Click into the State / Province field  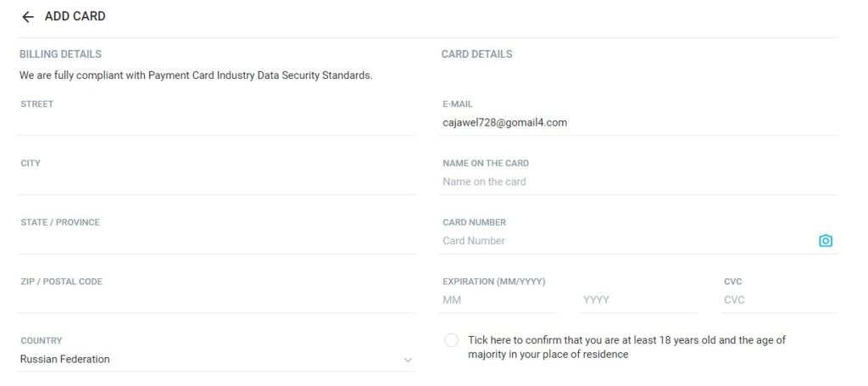point(216,242)
